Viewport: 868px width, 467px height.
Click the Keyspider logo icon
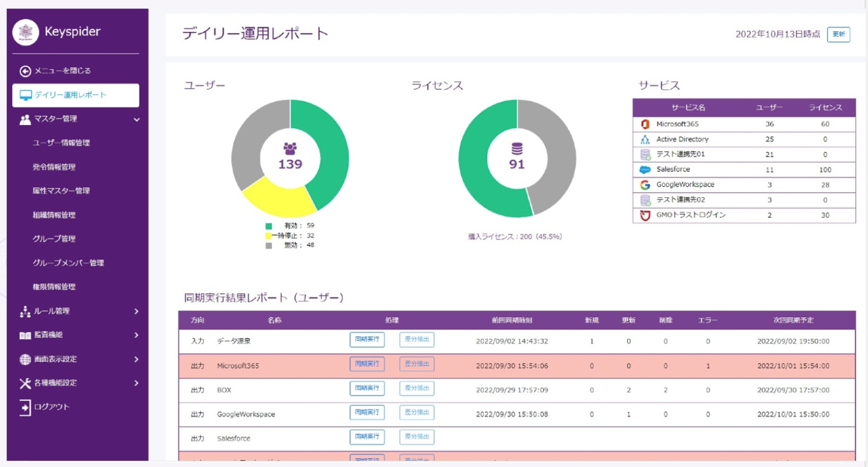click(26, 32)
